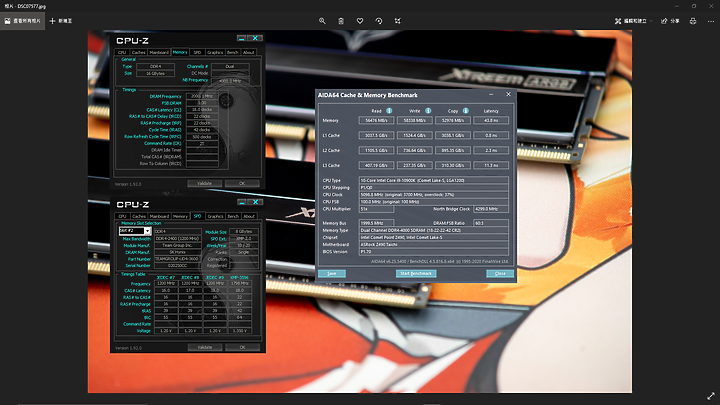The image size is (720, 405).
Task: Select Memory tab in upper CPU-Z window
Action: pyautogui.click(x=180, y=52)
